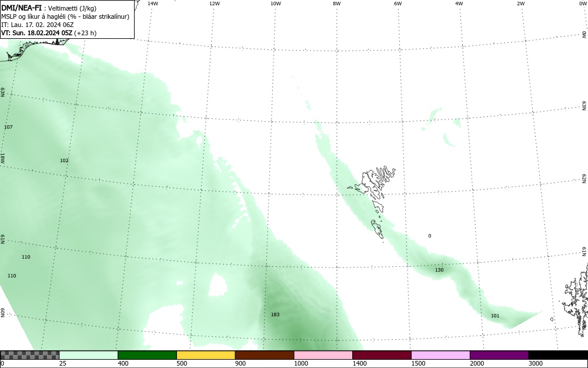The width and height of the screenshot is (588, 368).
Task: Click the 18W label on the left edge
Action: 2,158
